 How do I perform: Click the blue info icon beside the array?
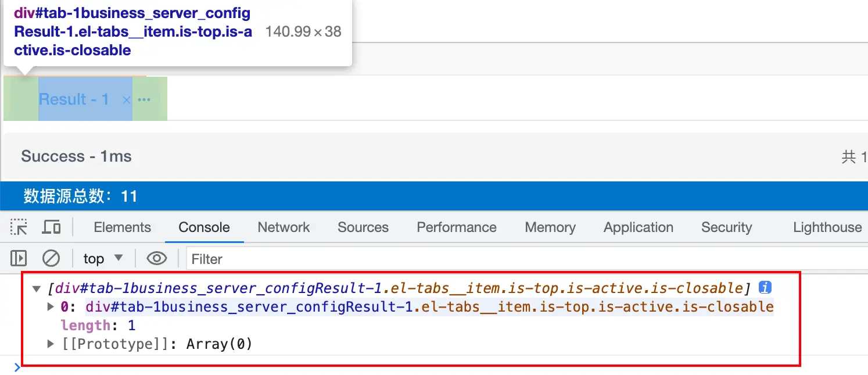[x=766, y=287]
